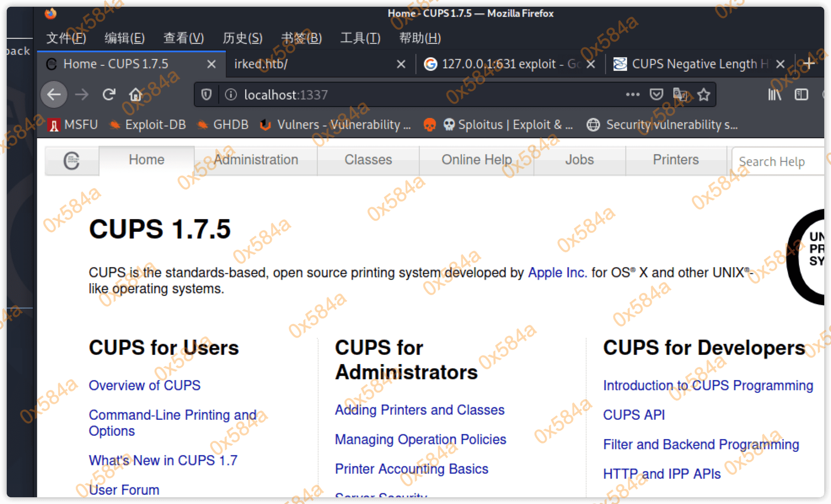This screenshot has width=831, height=504.
Task: Click the browser back arrow button
Action: (x=54, y=94)
